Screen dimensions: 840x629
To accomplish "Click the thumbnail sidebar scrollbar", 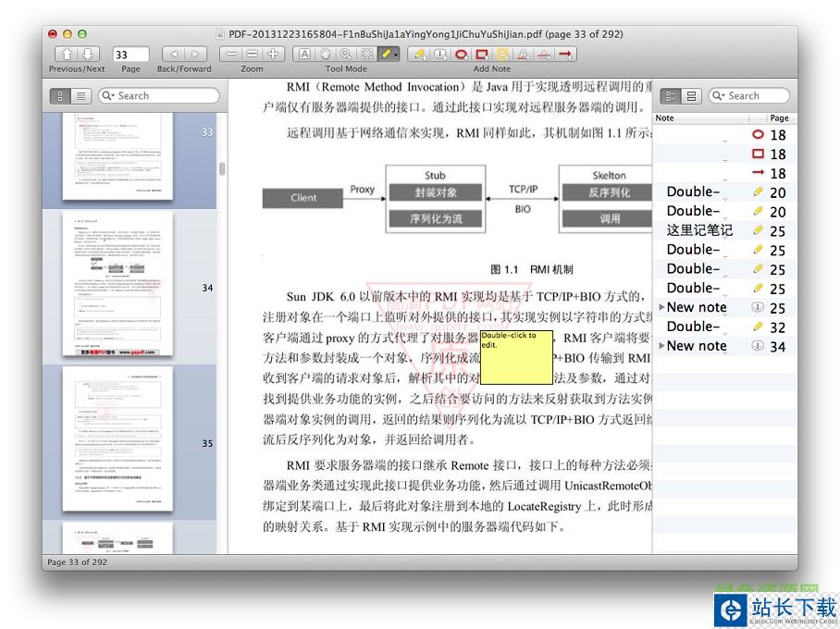I will pyautogui.click(x=222, y=169).
